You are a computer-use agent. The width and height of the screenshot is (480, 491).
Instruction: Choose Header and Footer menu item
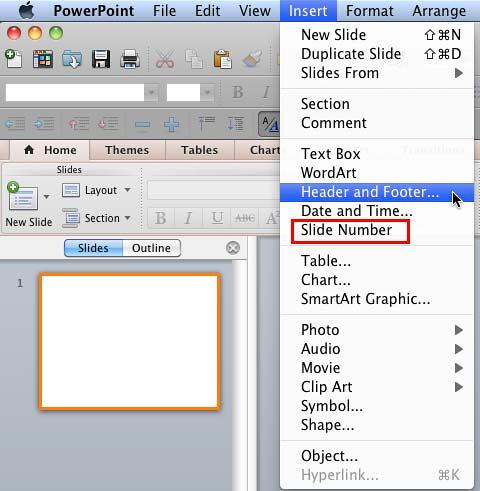point(377,192)
